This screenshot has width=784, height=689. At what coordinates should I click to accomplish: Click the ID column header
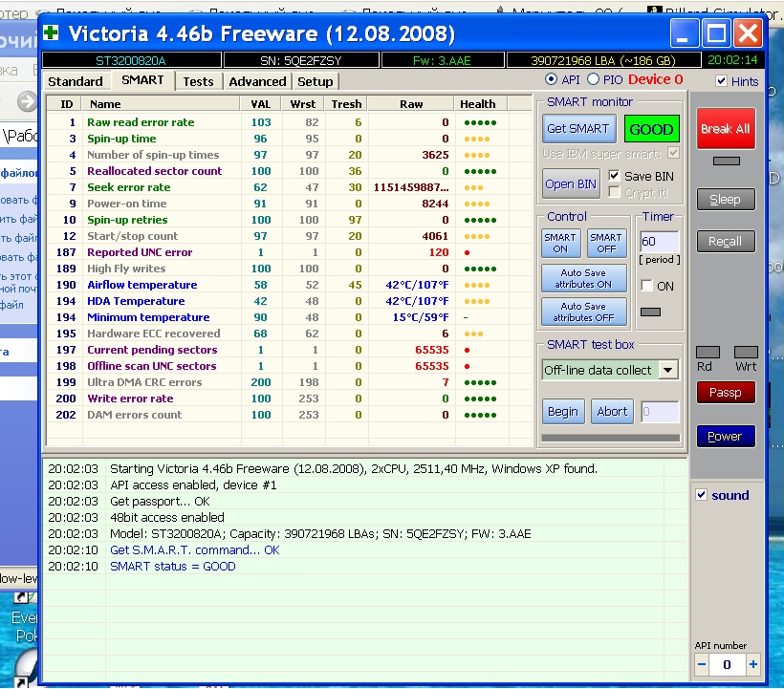click(x=66, y=104)
